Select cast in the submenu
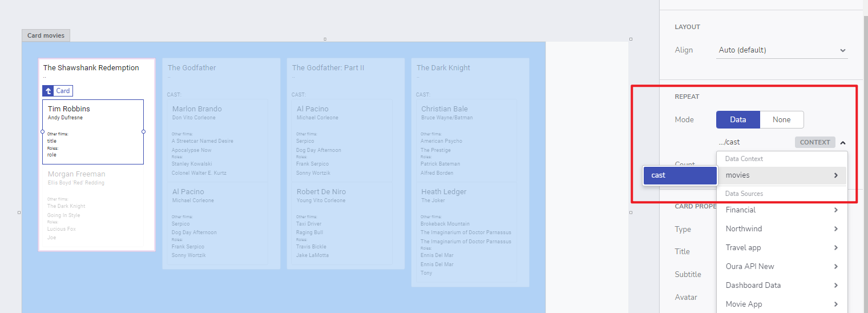This screenshot has height=313, width=868. point(679,175)
